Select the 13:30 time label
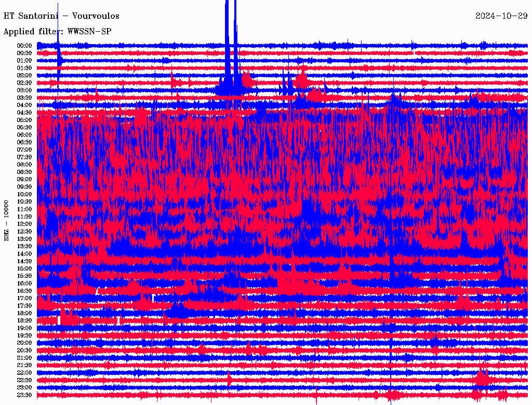The image size is (532, 405). [24, 246]
